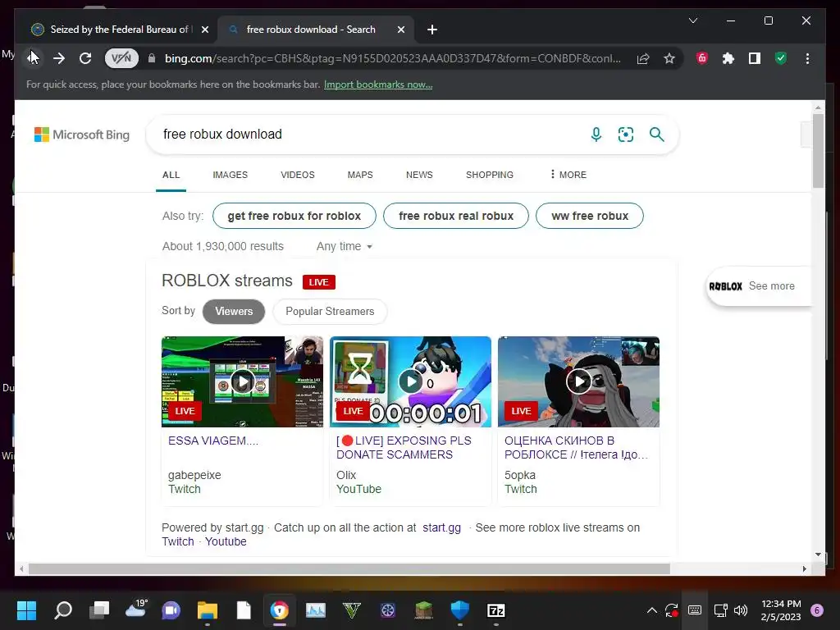Expand the MORE menu
Viewport: 840px width, 630px height.
point(568,175)
